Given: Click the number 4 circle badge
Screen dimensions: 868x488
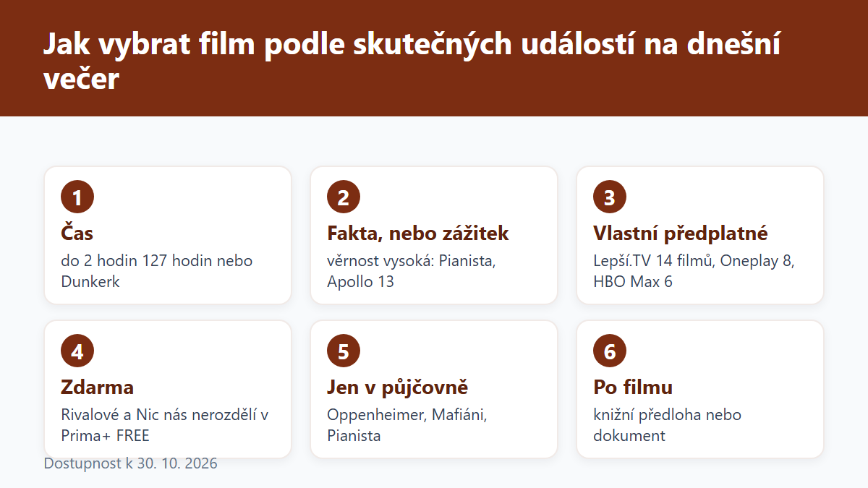Looking at the screenshot, I should coord(77,351).
